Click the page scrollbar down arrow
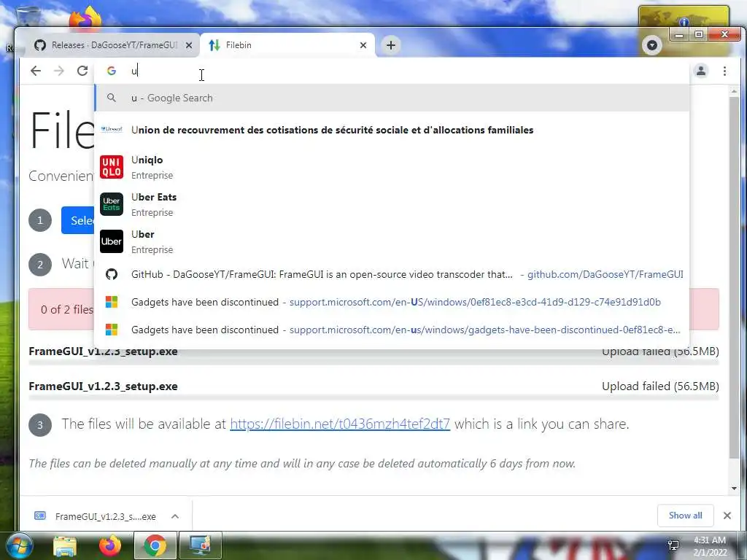 tap(734, 489)
